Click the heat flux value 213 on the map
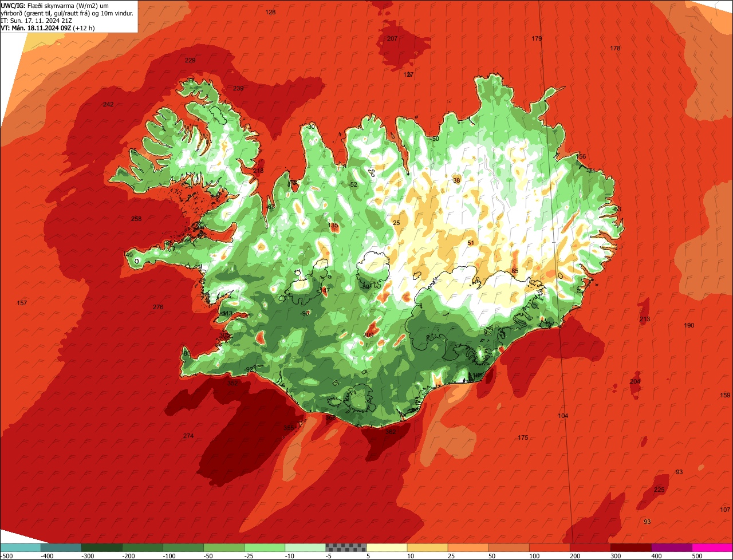 (645, 319)
